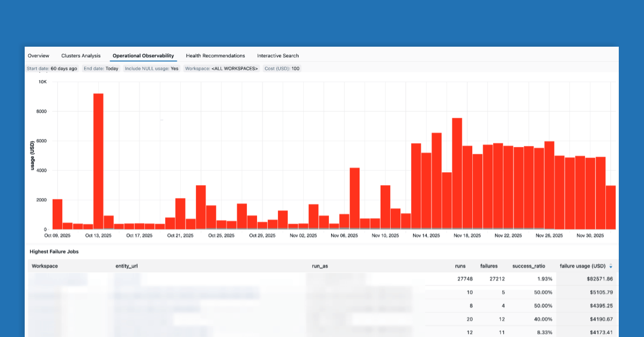Open the End date filter showing Today
The width and height of the screenshot is (644, 337).
pyautogui.click(x=100, y=68)
